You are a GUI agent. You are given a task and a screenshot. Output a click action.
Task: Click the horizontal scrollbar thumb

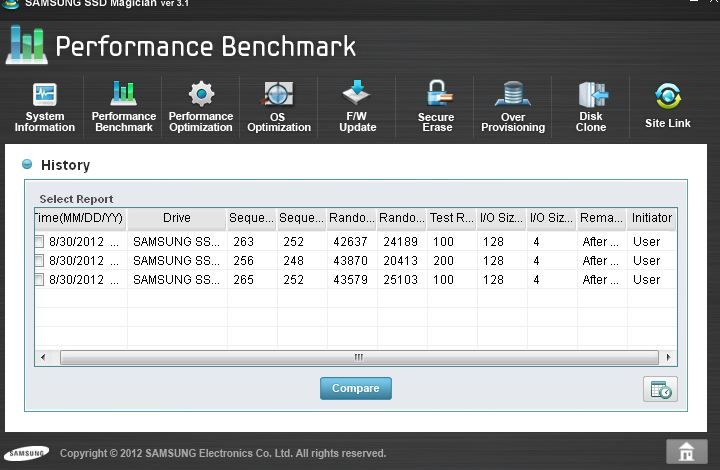coord(359,357)
